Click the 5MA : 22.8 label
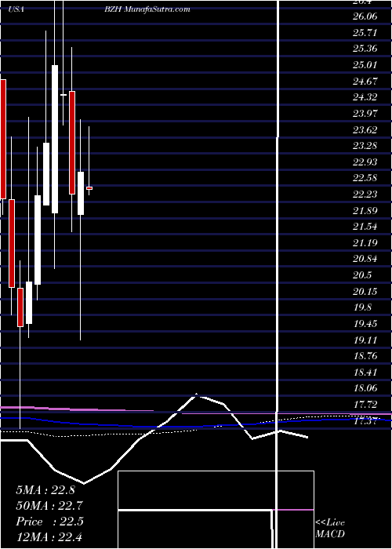 pyautogui.click(x=45, y=490)
